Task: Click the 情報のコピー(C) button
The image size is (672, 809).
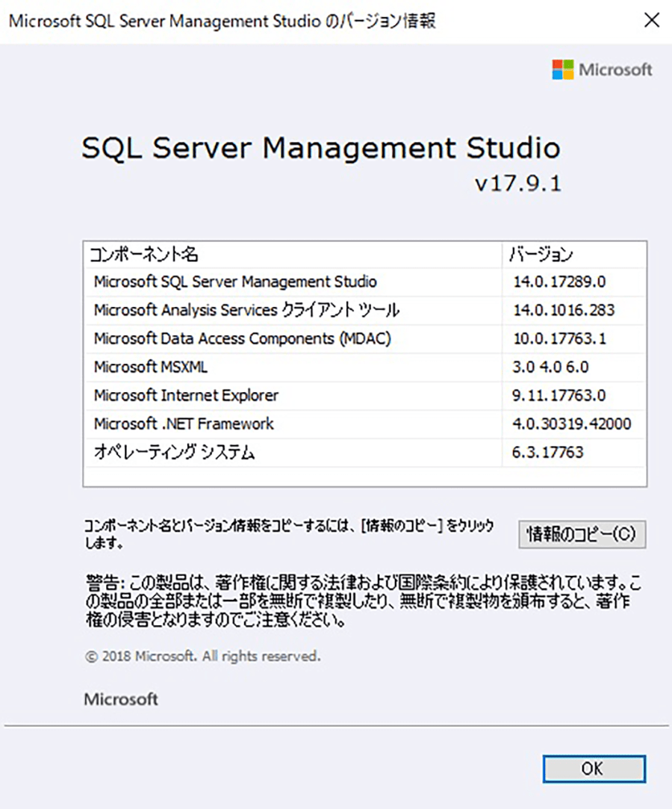Action: tap(582, 534)
